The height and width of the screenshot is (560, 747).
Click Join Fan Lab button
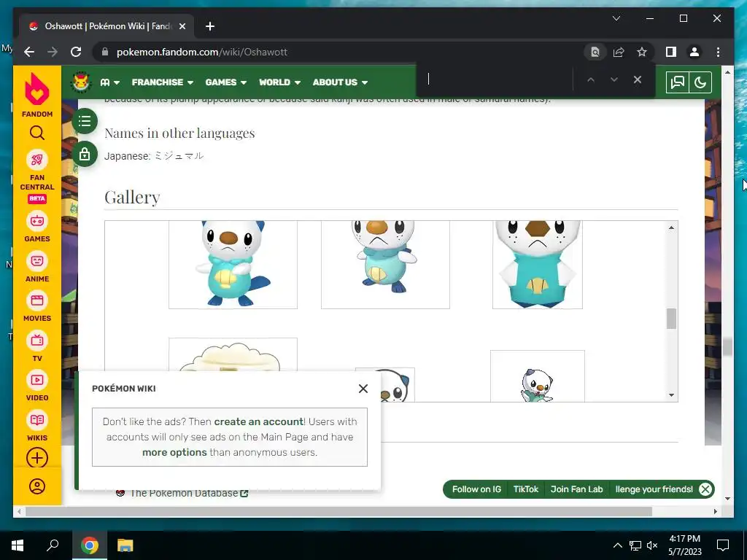pos(576,489)
